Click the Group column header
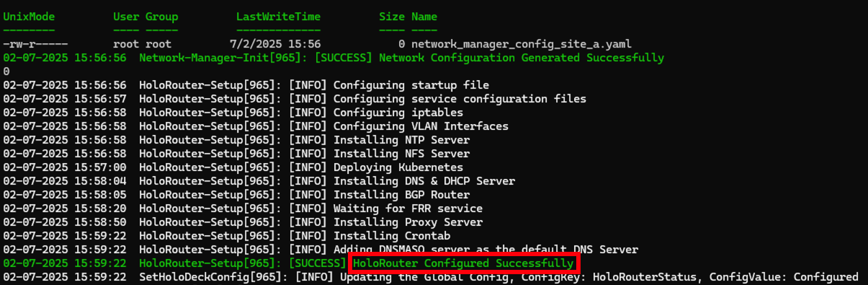868x285 pixels. pos(162,16)
